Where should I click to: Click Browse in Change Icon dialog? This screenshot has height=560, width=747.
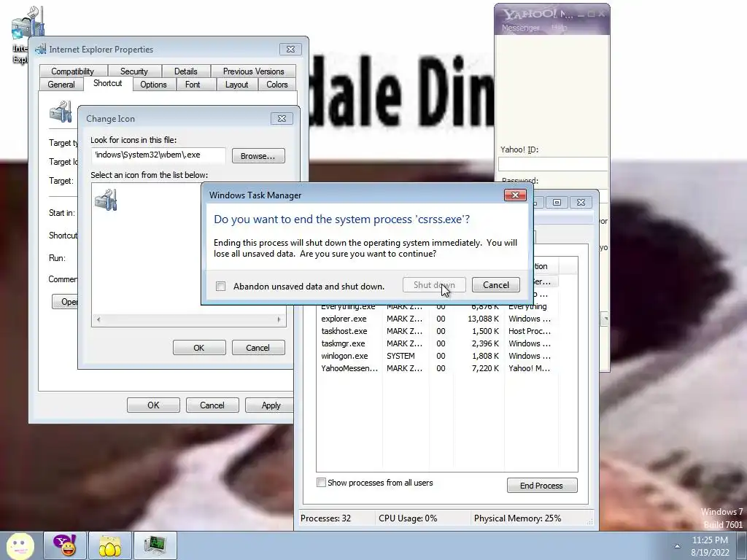tap(258, 156)
